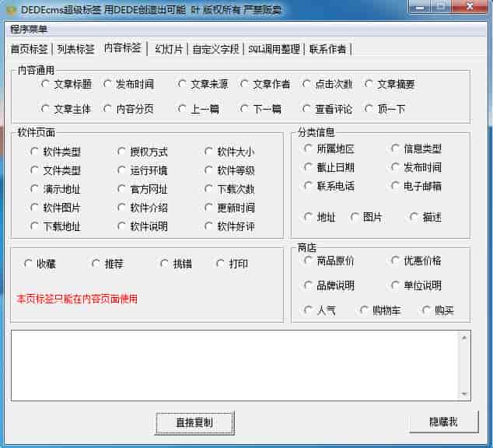The height and width of the screenshot is (448, 493).
Task: Select the 内容标签 tab
Action: (123, 48)
